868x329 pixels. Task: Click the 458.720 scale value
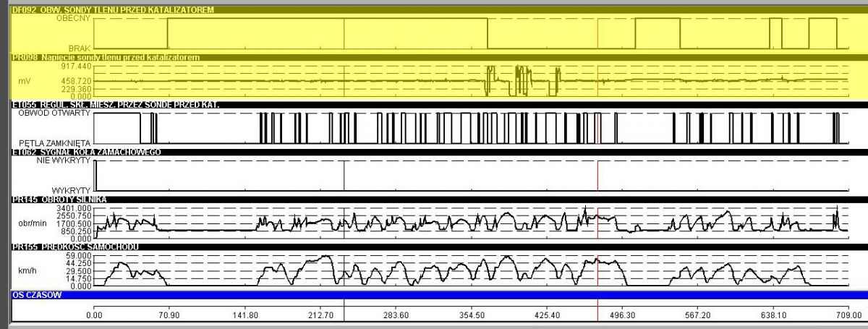click(x=75, y=81)
